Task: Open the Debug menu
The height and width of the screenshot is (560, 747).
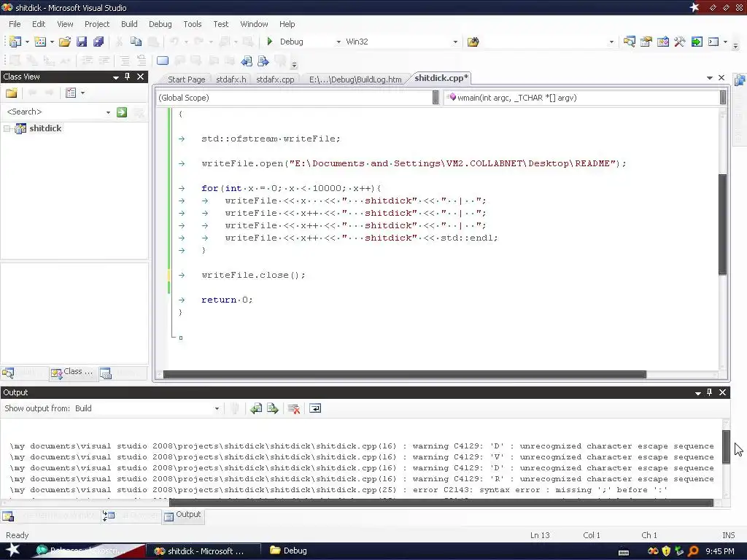Action: click(160, 24)
